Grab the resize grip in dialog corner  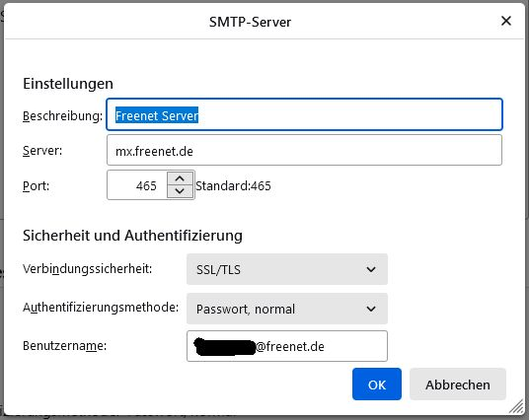517,407
